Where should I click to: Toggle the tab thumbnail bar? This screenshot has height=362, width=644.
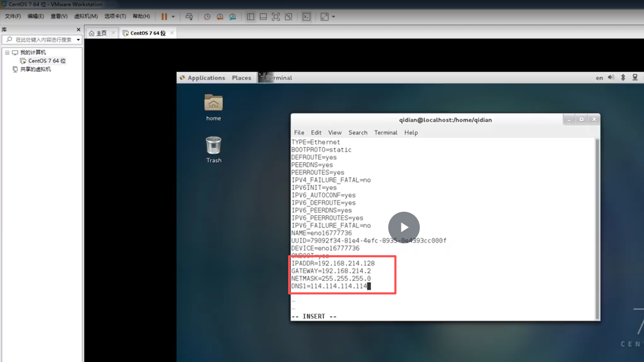[x=263, y=17]
